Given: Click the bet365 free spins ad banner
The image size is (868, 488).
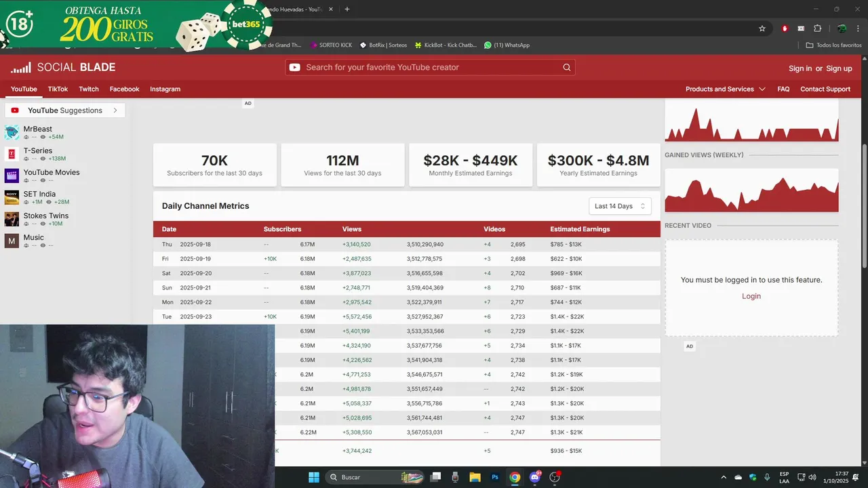Looking at the screenshot, I should [137, 25].
